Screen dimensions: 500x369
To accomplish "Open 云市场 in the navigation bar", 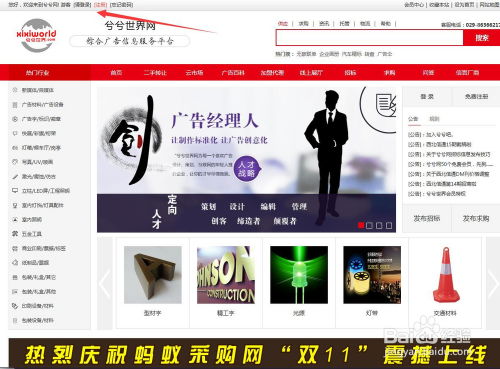I will click(x=194, y=73).
